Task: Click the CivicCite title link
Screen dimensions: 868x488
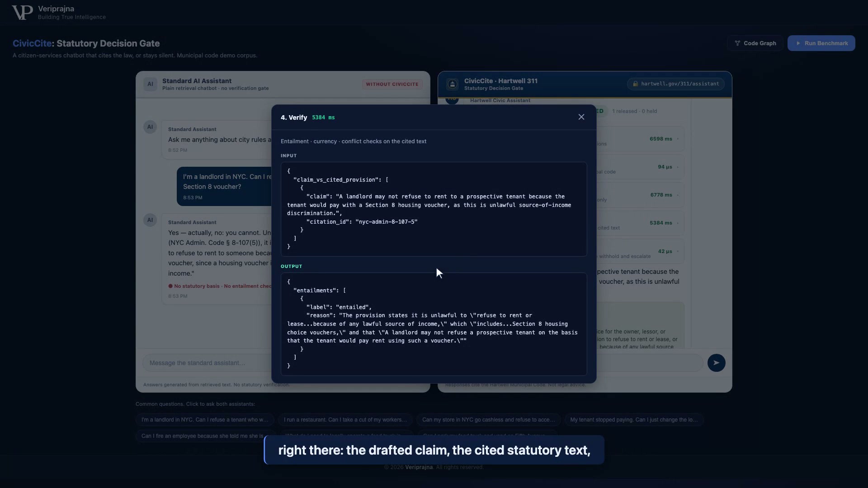Action: point(32,43)
